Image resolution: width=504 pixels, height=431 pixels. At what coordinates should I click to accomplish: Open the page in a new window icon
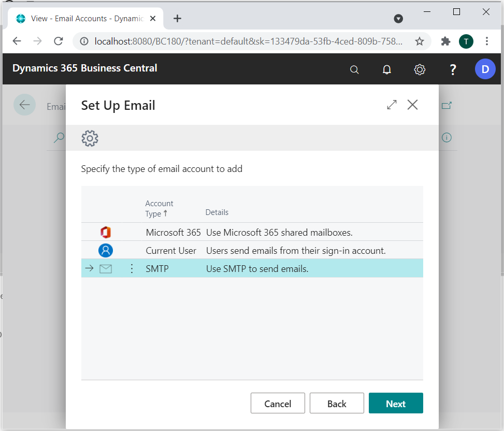(x=447, y=106)
